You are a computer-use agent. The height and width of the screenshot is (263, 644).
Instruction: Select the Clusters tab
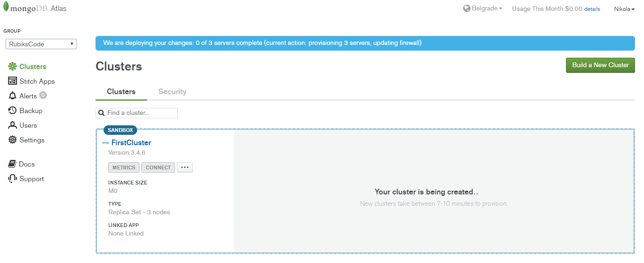(121, 92)
